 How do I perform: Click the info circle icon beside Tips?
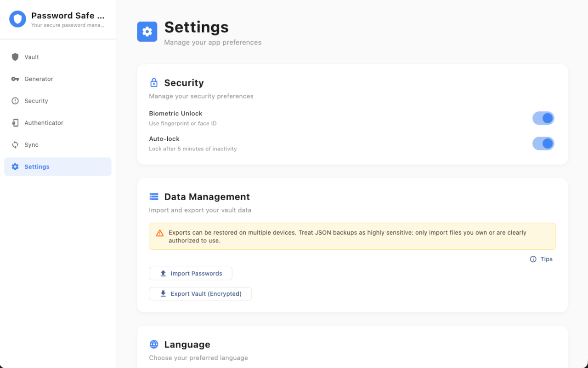533,259
